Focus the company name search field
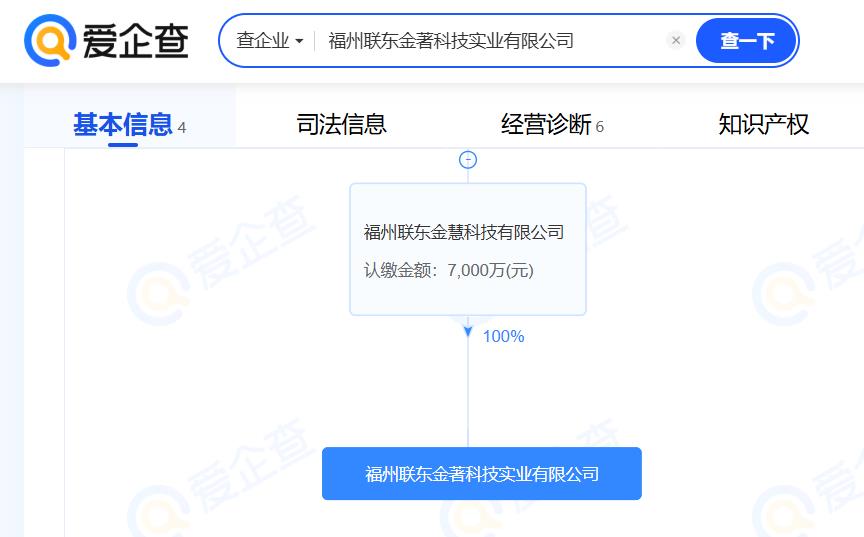This screenshot has width=864, height=537. (x=490, y=41)
